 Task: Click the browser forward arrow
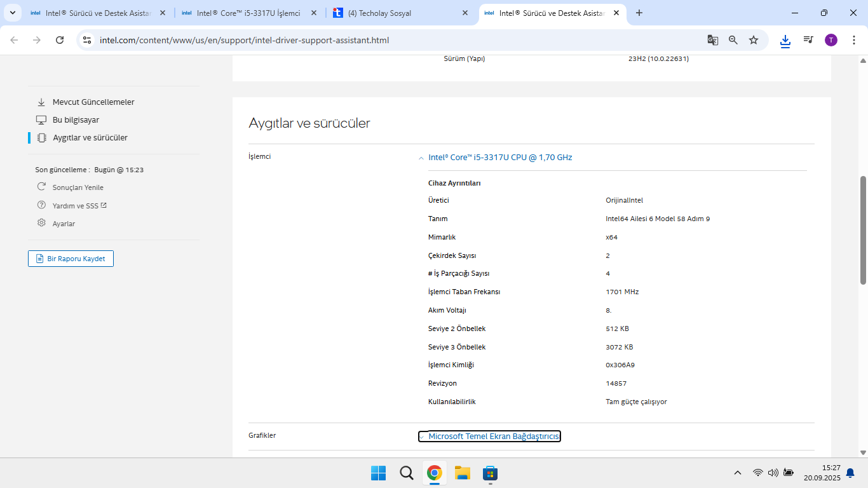(37, 40)
